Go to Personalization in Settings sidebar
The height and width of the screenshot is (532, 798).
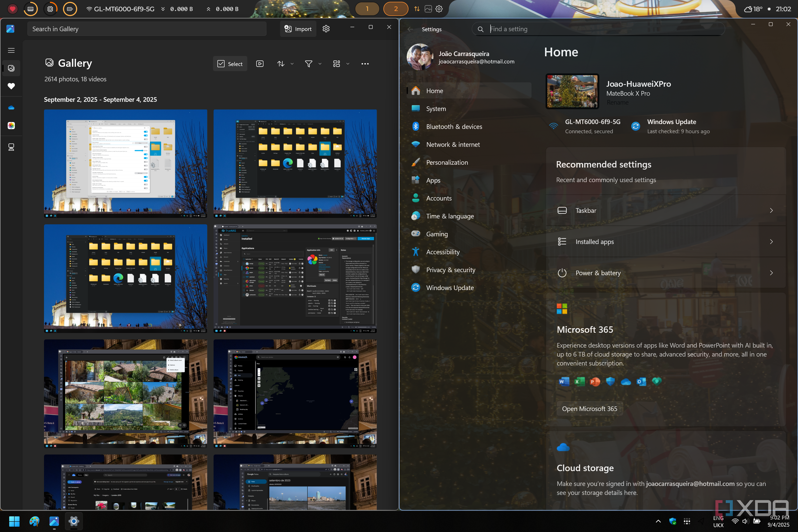(447, 162)
